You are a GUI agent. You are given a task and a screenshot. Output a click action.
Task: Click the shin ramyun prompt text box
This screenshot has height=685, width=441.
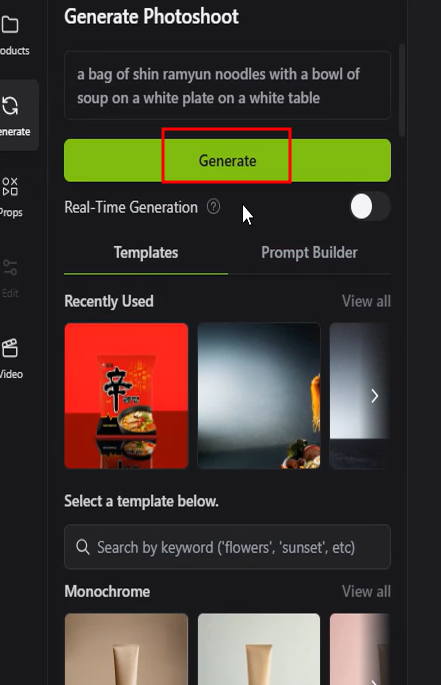coord(227,86)
